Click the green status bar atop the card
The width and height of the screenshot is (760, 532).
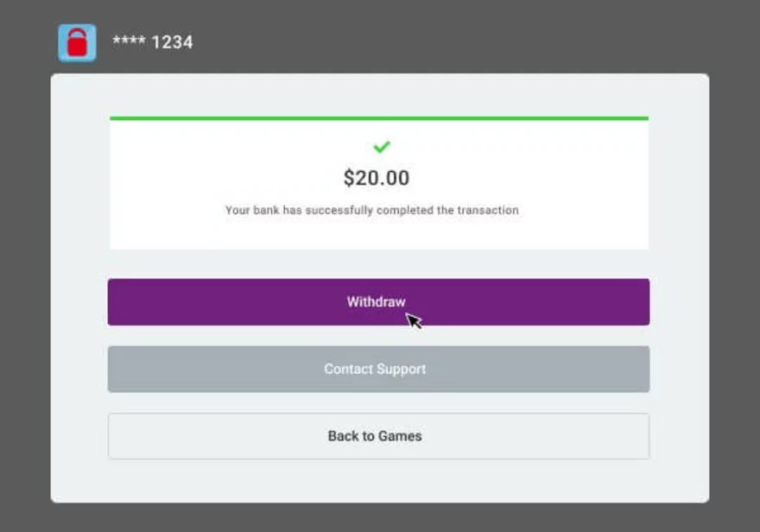(379, 118)
